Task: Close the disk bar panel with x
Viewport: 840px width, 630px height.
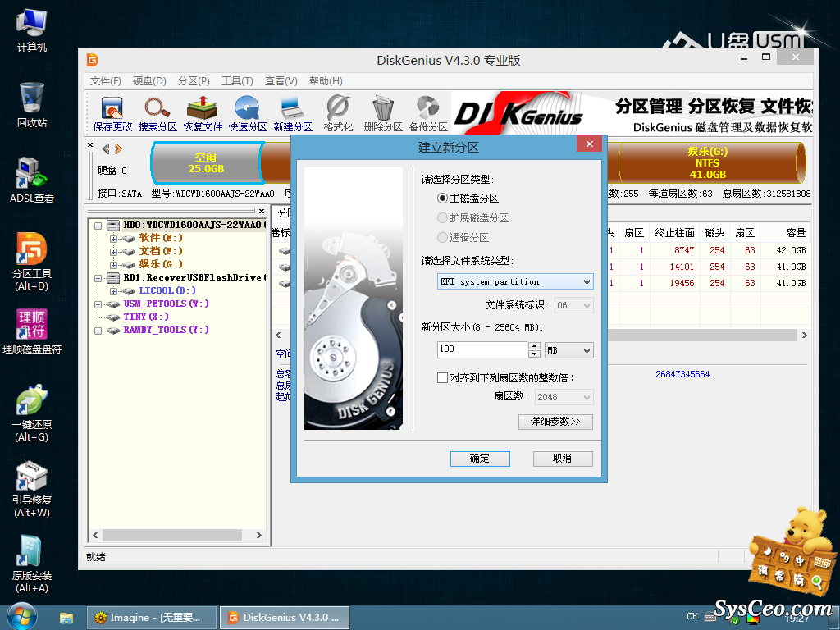Action: point(90,144)
